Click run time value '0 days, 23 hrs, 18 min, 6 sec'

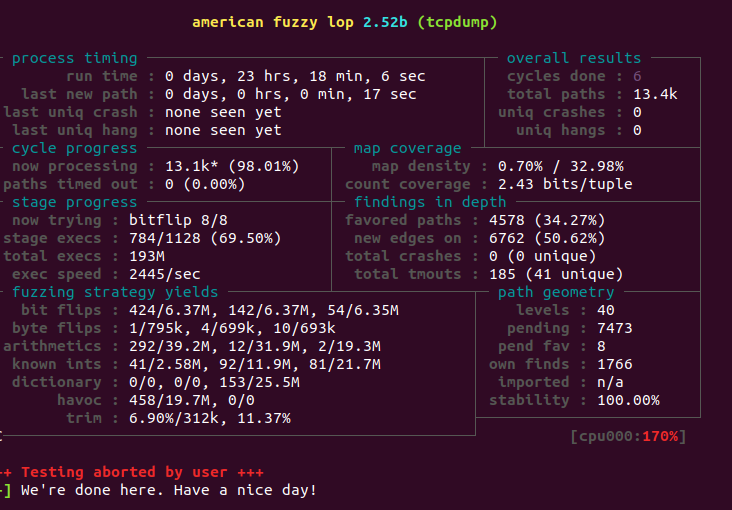click(295, 76)
